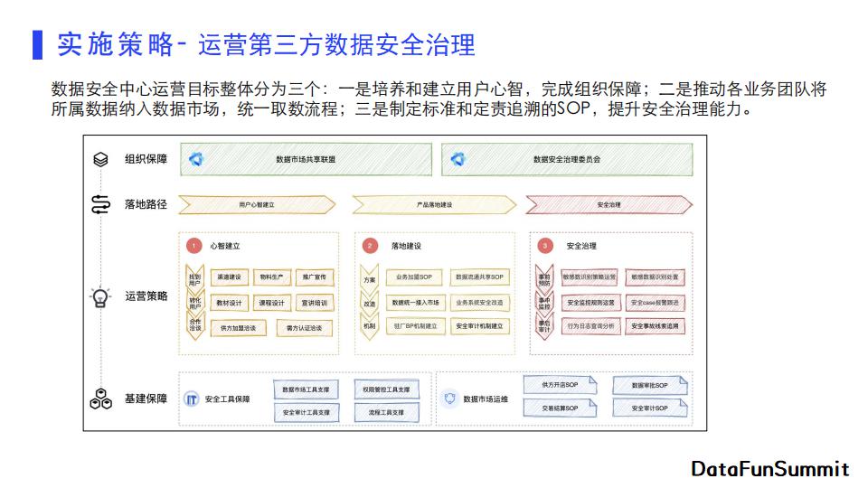Click the 推广宣传 box
868x488 pixels.
click(315, 277)
